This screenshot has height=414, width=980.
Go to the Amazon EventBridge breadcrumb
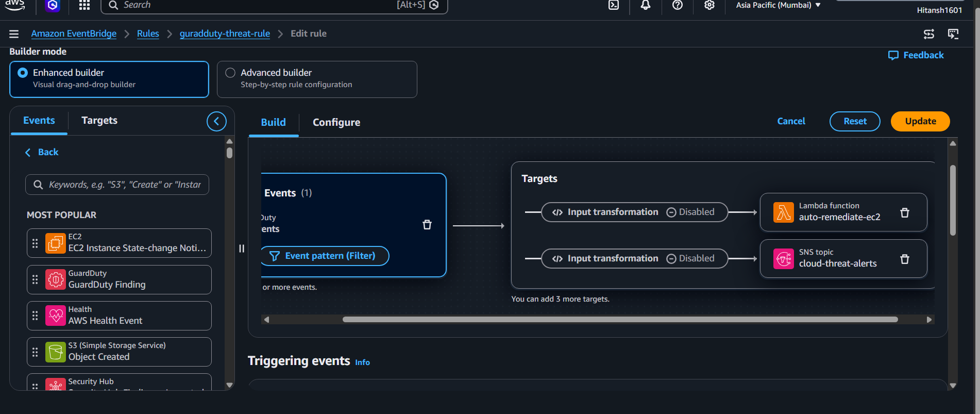[74, 34]
